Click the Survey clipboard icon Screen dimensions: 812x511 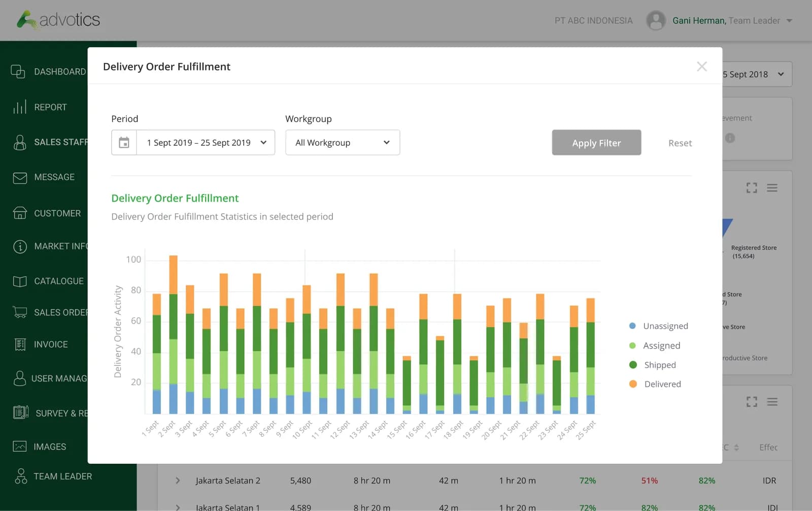pos(21,412)
